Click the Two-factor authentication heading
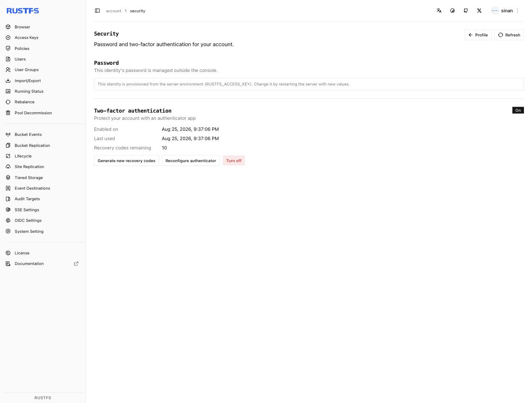 133,110
